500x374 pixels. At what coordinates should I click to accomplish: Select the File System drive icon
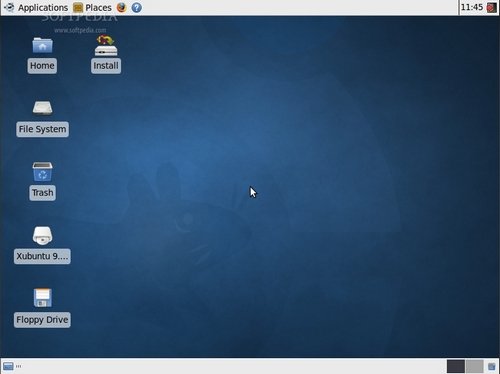(42, 108)
